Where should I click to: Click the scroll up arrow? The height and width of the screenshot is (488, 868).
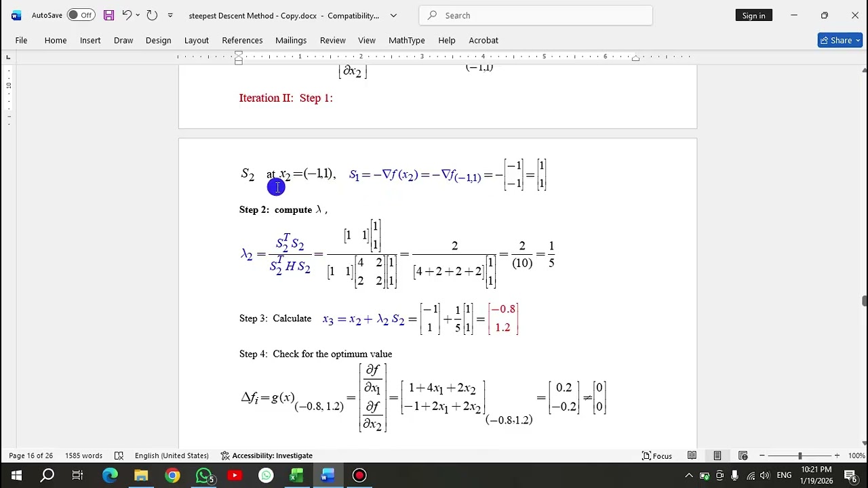pyautogui.click(x=864, y=70)
